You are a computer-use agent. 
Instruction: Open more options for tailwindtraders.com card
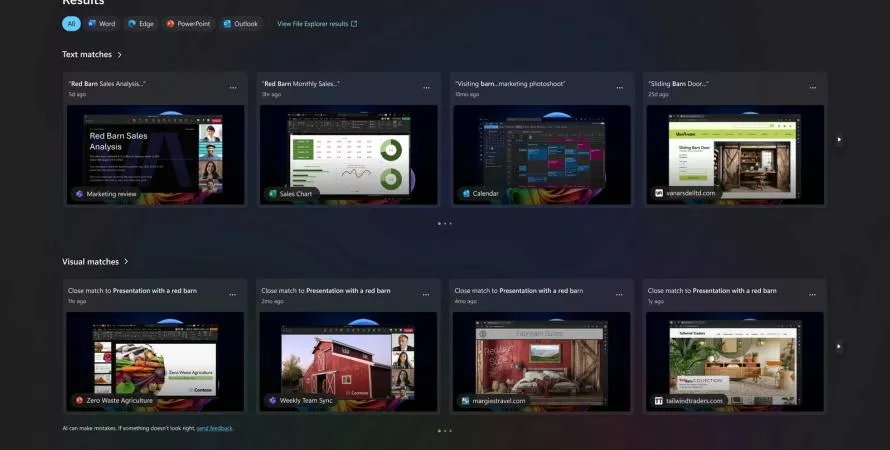pyautogui.click(x=812, y=295)
